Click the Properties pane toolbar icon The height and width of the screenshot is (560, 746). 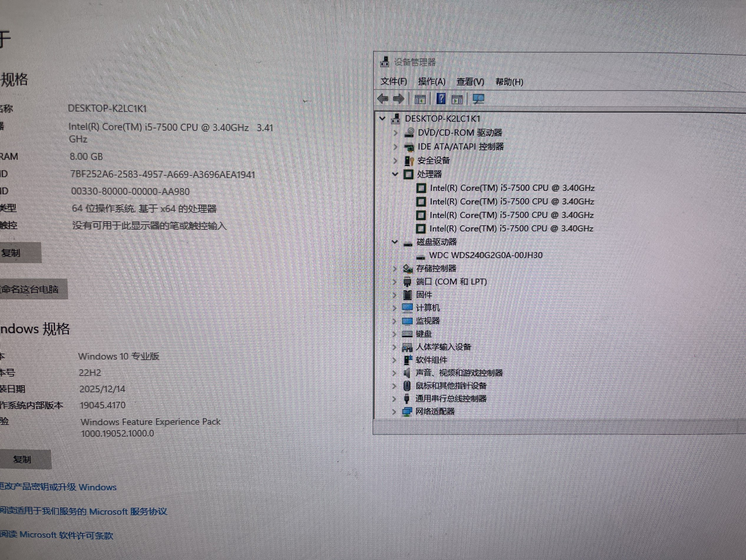tap(457, 100)
